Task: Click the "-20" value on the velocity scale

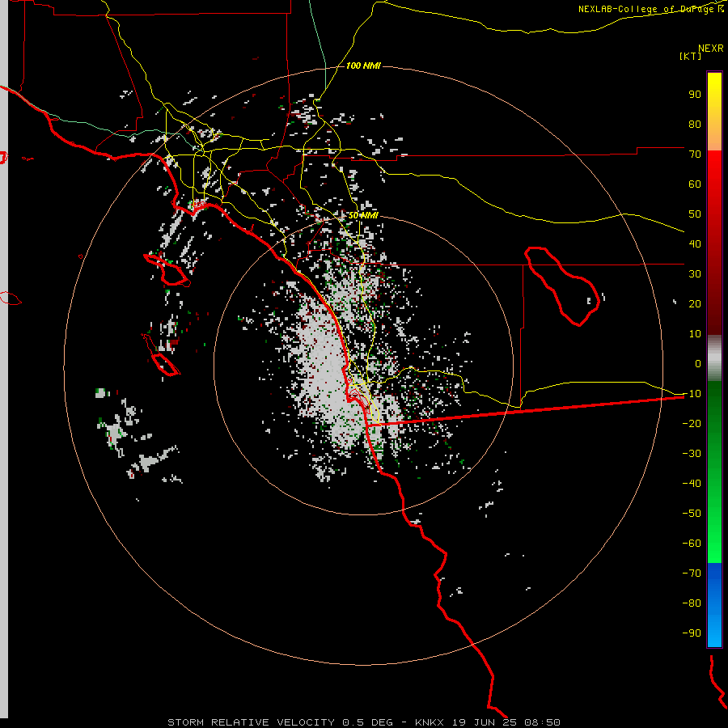Action: tap(692, 423)
